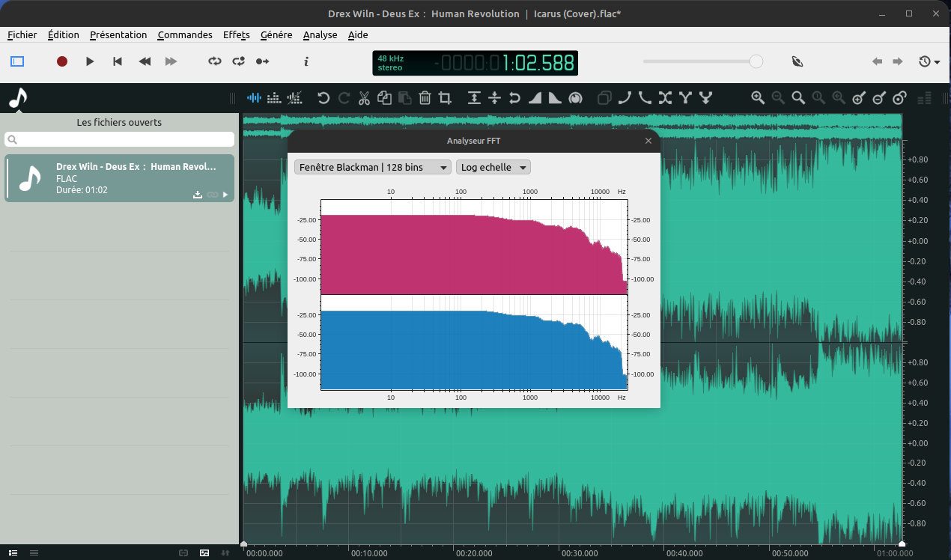
Task: Open the Fenêtre Blackman window dropdown
Action: point(373,167)
